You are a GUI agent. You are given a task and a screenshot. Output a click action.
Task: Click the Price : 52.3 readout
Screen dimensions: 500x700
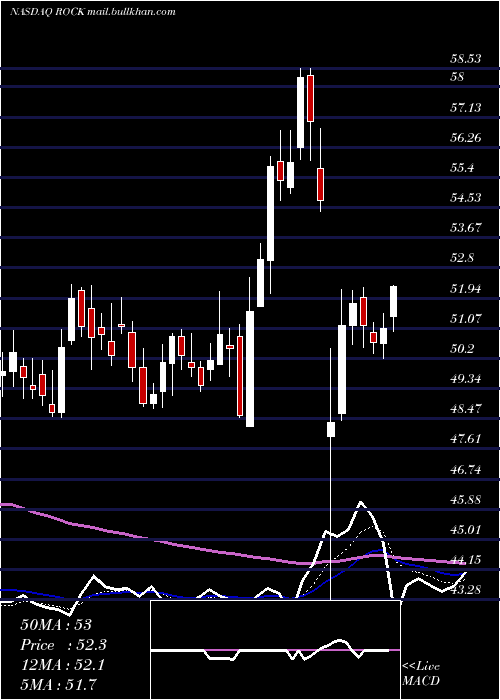pyautogui.click(x=64, y=645)
